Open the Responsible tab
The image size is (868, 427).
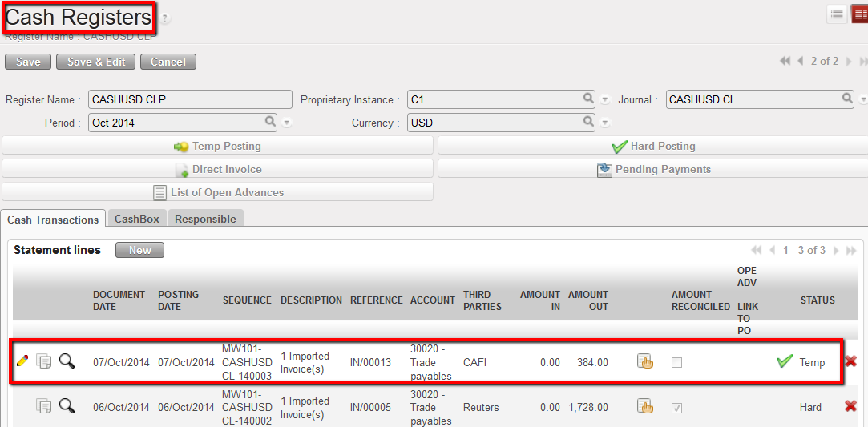205,219
